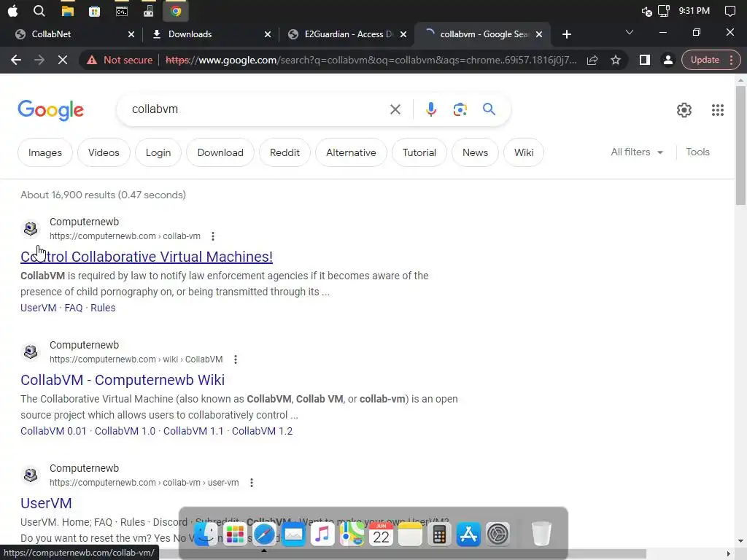Switch to the CollabNet tab

71,34
